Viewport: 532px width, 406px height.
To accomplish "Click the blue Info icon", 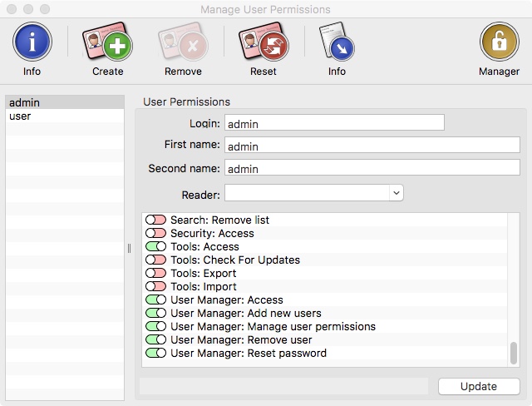I will 32,42.
